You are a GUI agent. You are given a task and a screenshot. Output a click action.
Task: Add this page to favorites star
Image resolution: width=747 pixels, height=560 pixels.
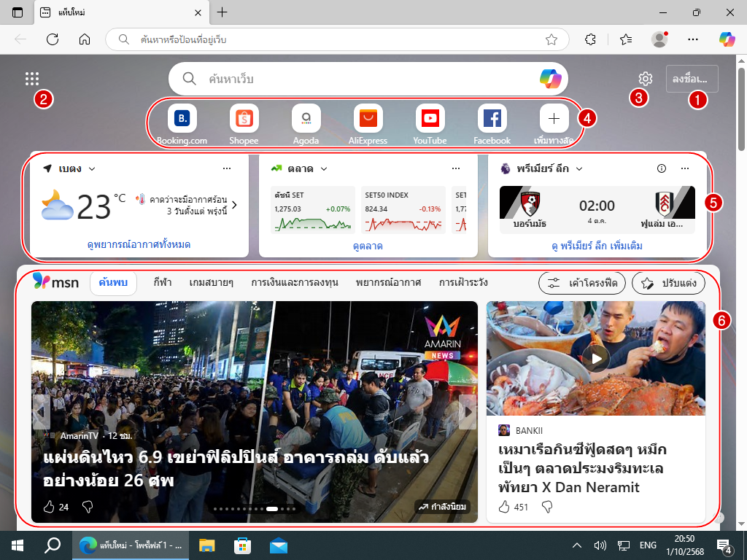551,39
